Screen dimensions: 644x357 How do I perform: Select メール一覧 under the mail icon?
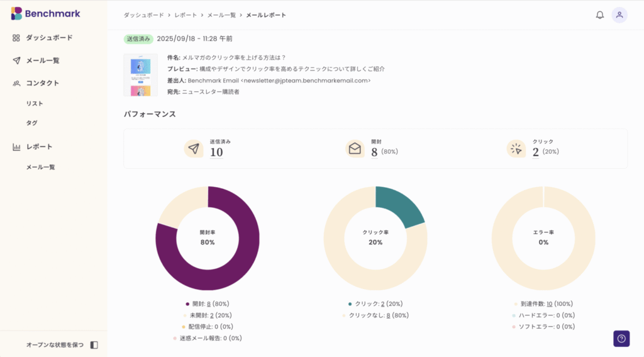43,60
